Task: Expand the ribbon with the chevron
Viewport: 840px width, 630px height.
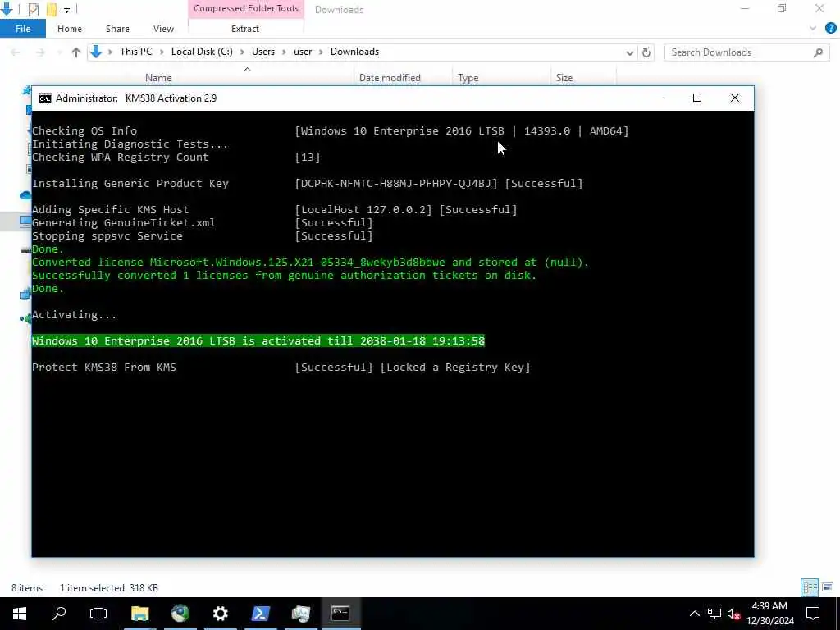Action: point(813,28)
